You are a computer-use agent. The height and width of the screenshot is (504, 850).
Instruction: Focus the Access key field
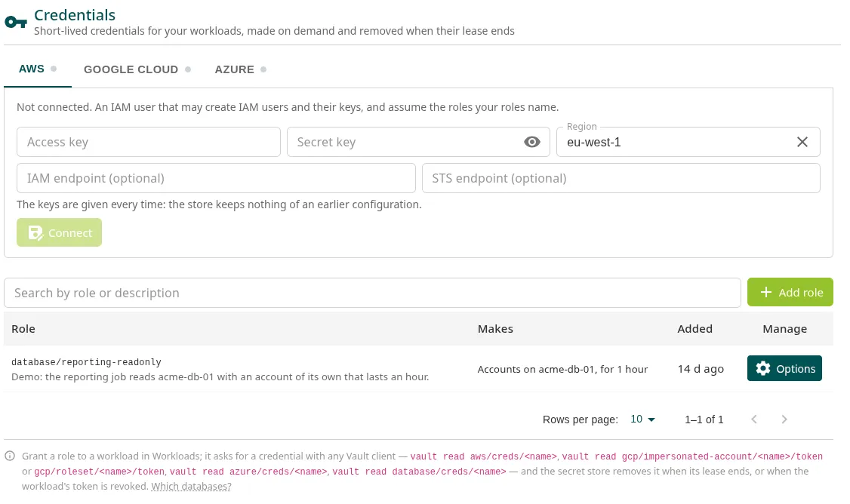[149, 142]
